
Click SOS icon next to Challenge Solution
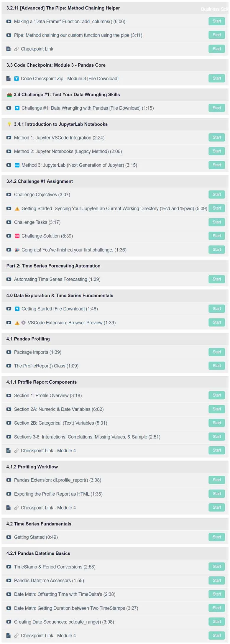pyautogui.click(x=17, y=236)
